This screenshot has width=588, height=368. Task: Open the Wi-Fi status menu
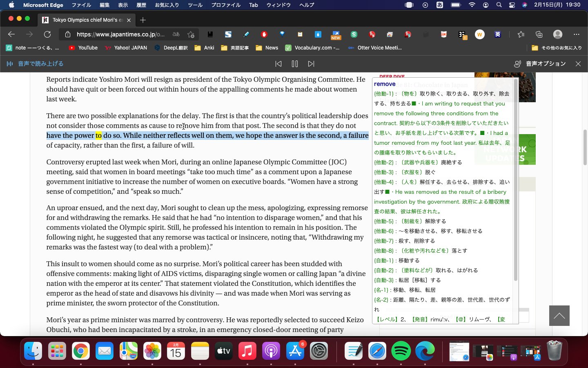(472, 5)
